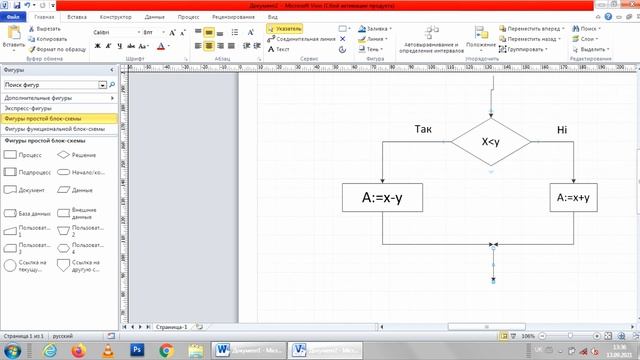This screenshot has width=640, height=360.
Task: Click the zoom slider in status bar
Action: click(570, 336)
